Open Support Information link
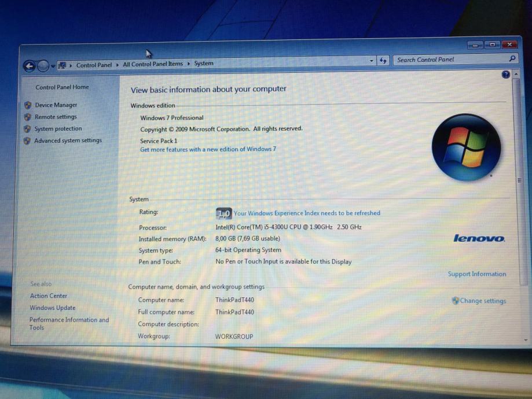This screenshot has width=532, height=399. (x=476, y=274)
